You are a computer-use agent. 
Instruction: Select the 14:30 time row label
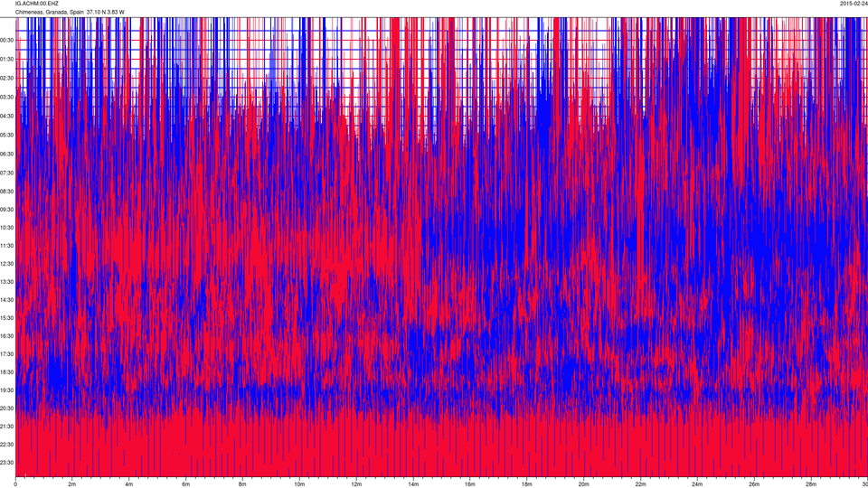point(6,300)
